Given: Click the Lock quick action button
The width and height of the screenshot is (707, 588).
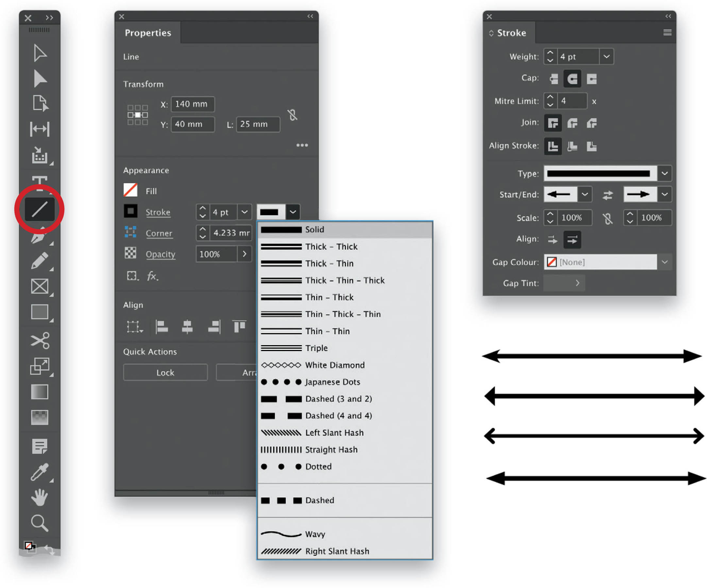Looking at the screenshot, I should click(x=165, y=373).
